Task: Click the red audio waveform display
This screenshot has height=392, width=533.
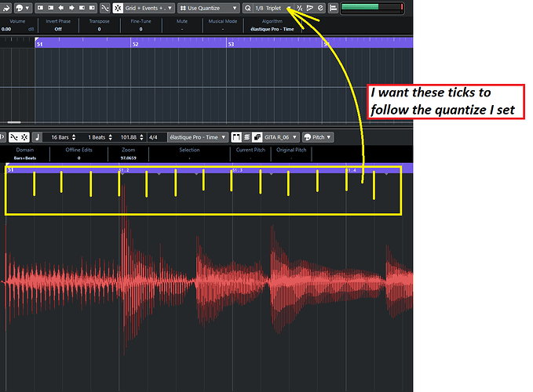Action: pyautogui.click(x=206, y=281)
